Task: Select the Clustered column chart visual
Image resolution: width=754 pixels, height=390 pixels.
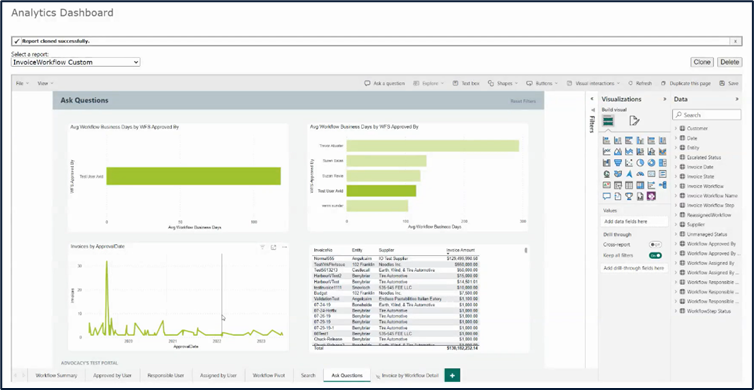Action: 640,140
